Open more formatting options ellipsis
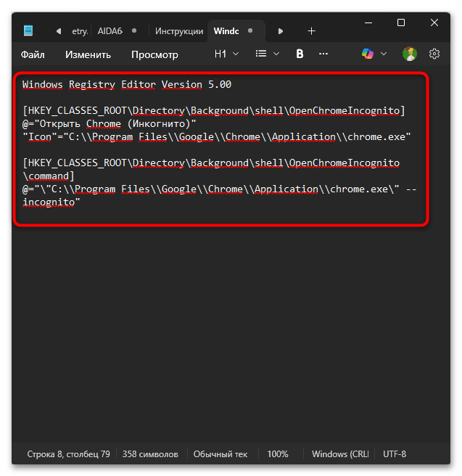The height and width of the screenshot is (476, 462). (323, 54)
